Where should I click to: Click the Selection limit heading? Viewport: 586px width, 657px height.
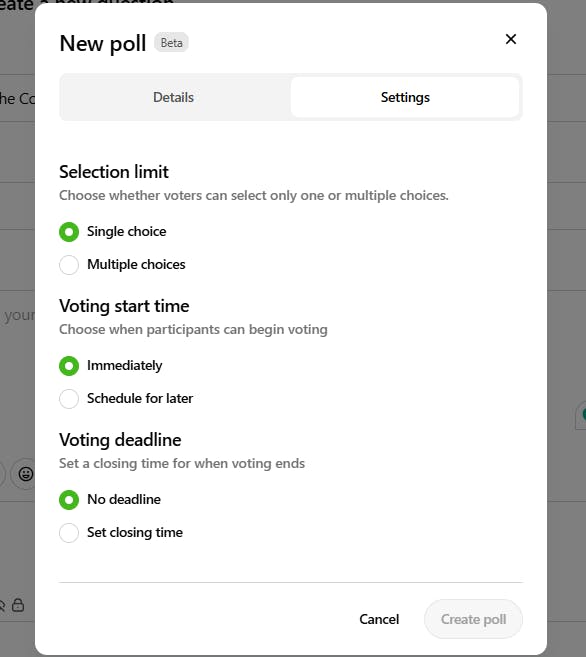click(x=114, y=172)
